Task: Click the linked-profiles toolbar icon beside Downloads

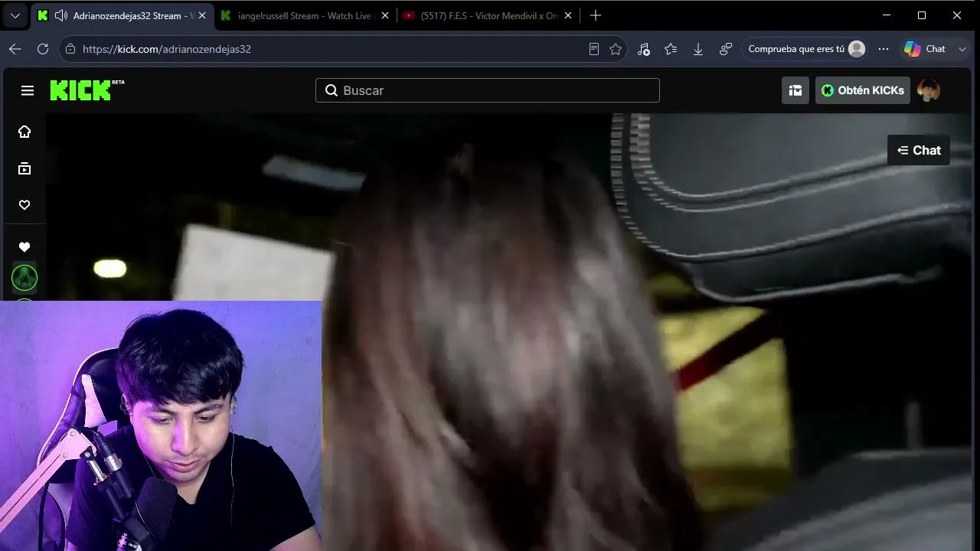Action: (x=726, y=49)
